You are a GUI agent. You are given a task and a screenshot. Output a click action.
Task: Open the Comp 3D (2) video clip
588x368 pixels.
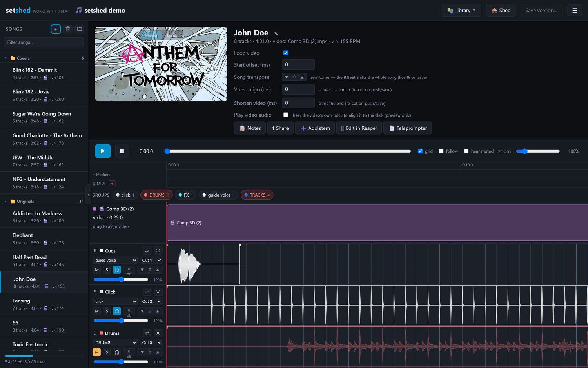[377, 222]
